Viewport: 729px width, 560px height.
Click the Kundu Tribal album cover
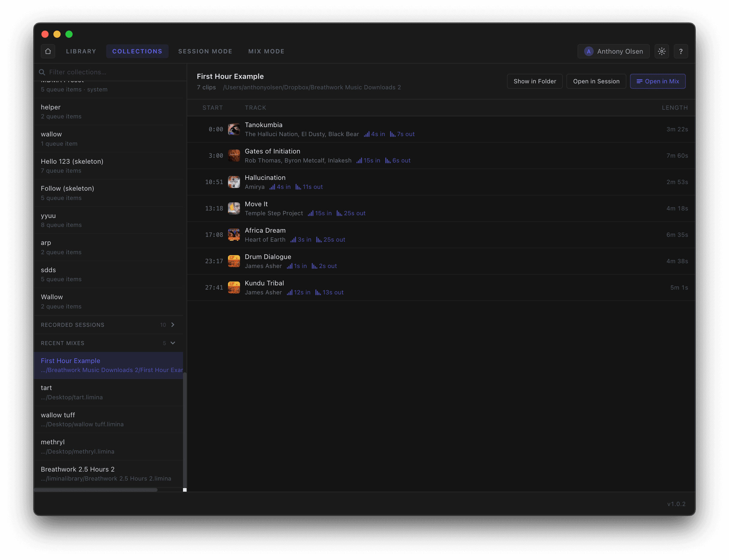[234, 288]
